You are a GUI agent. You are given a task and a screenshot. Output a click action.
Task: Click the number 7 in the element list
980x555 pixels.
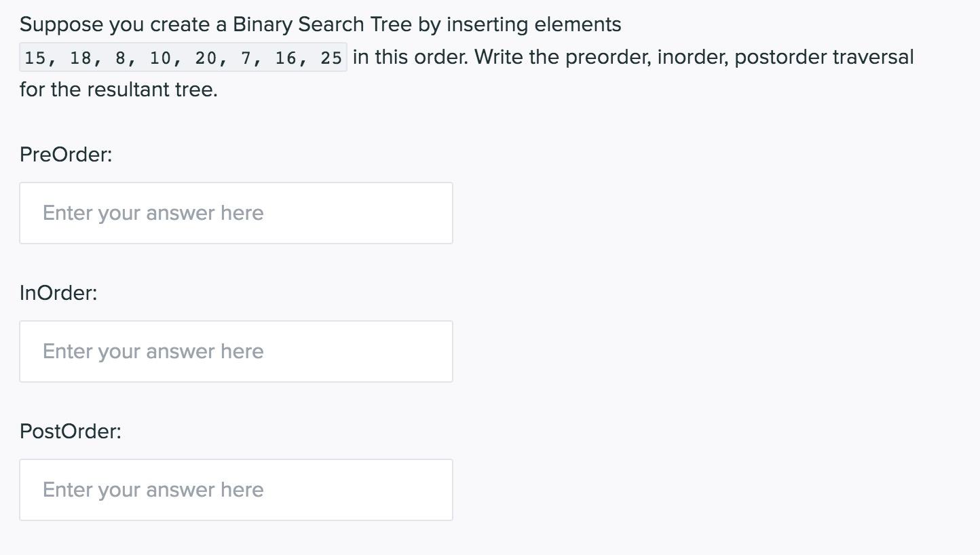[x=246, y=58]
